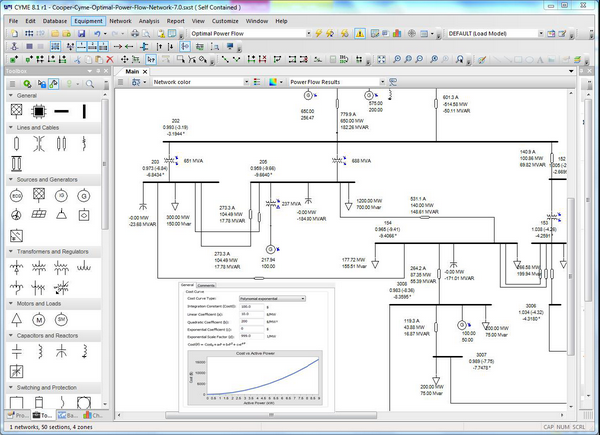Image resolution: width=600 pixels, height=435 pixels.
Task: Open the Report menu
Action: coord(176,20)
